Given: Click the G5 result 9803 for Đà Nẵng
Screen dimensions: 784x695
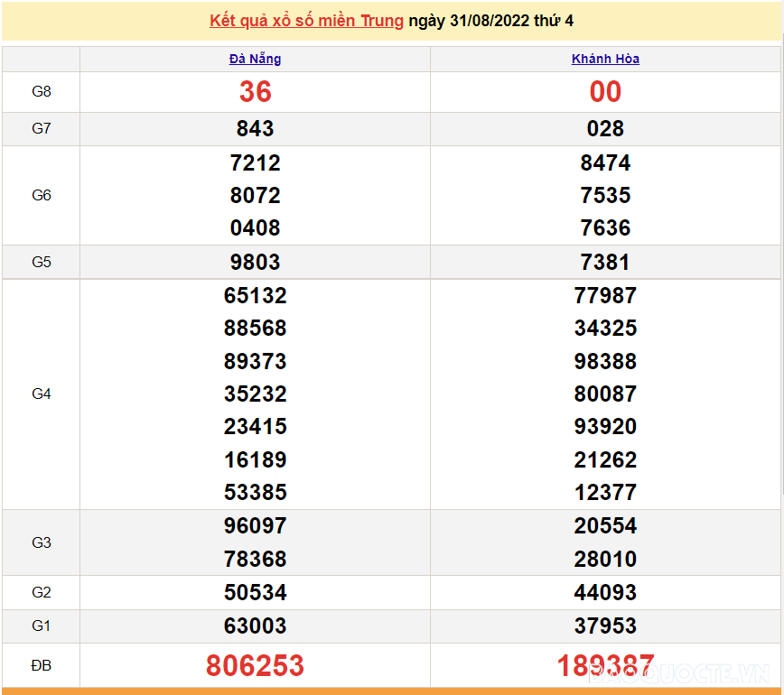Looking at the screenshot, I should click(x=255, y=262).
